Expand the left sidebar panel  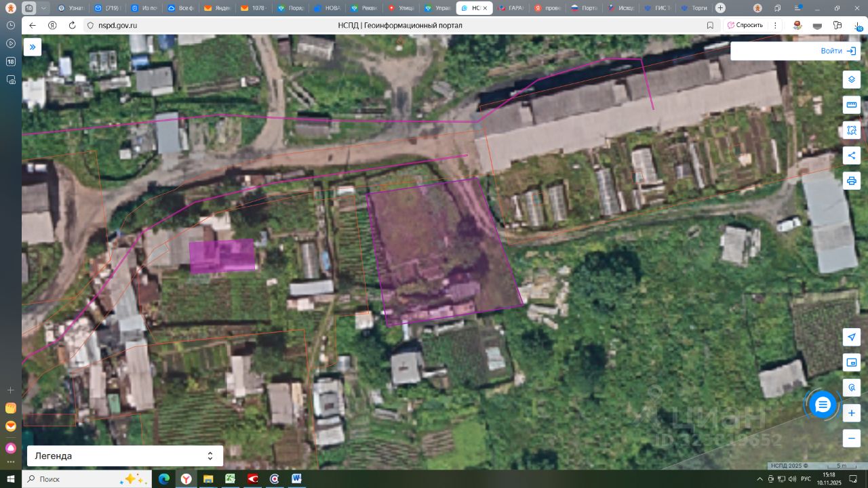click(33, 47)
